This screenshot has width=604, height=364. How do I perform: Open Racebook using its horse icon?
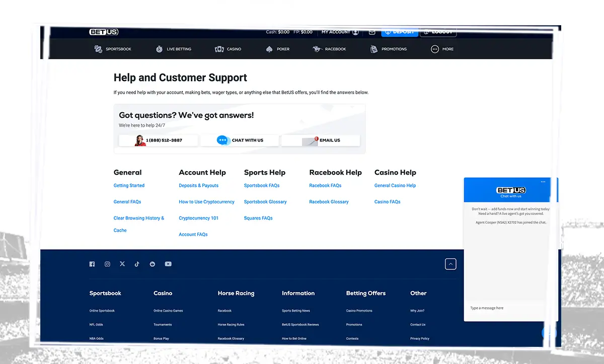pos(317,49)
